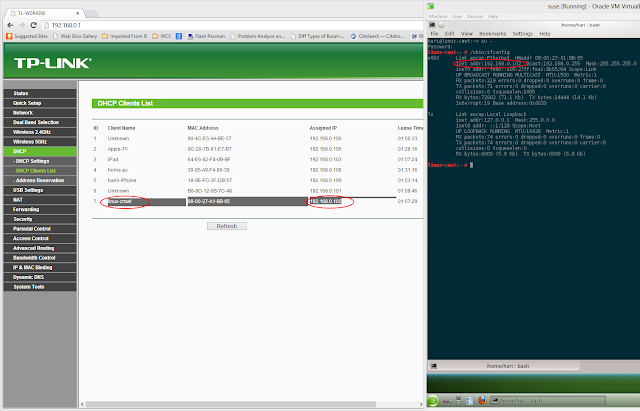The width and height of the screenshot is (640, 411).
Task: Open the Problem Analysis bookmark
Action: pyautogui.click(x=258, y=36)
